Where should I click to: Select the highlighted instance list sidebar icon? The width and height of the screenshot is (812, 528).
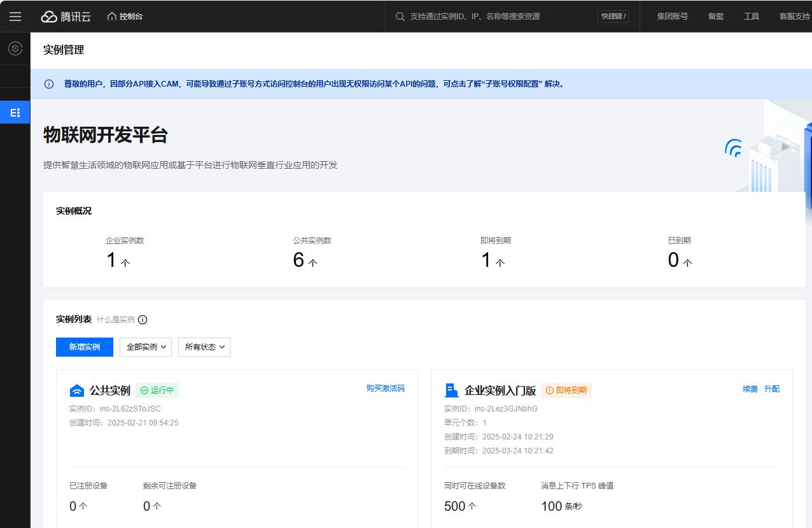(x=15, y=113)
